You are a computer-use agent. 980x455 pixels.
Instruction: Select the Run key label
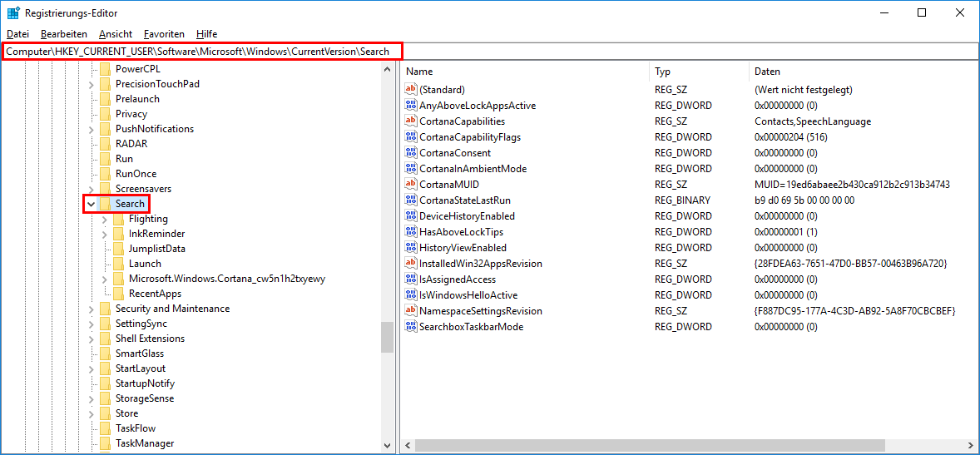click(125, 159)
